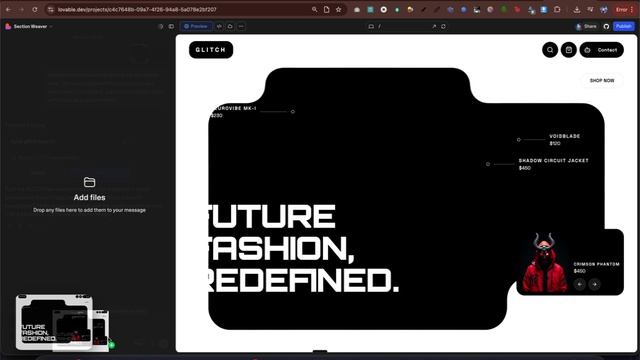The image size is (640, 360).
Task: Open the search icon in site header
Action: tap(550, 50)
